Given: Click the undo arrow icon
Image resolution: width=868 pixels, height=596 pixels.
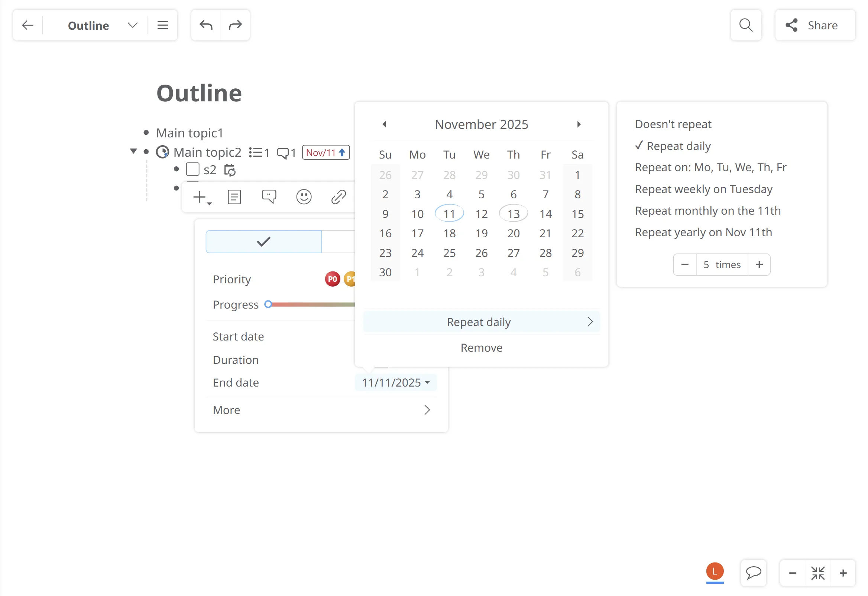Looking at the screenshot, I should pos(206,25).
